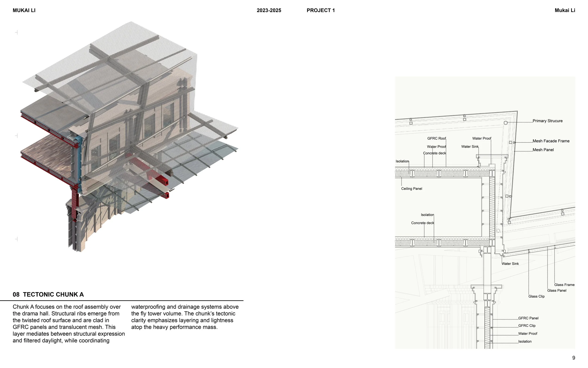
Task: Click the 'Mesh Facade Frame' annotation label
Action: [551, 141]
